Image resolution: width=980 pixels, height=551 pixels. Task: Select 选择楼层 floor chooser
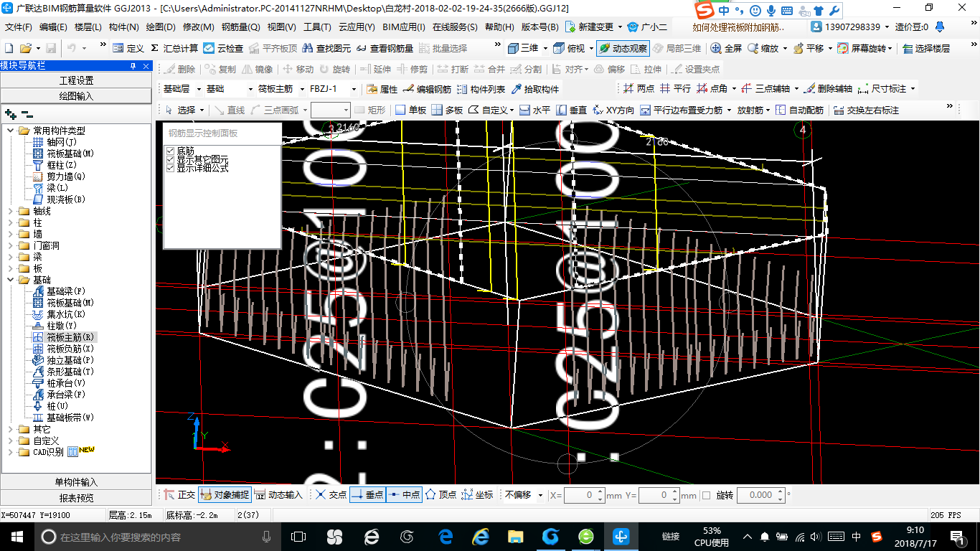(x=927, y=48)
